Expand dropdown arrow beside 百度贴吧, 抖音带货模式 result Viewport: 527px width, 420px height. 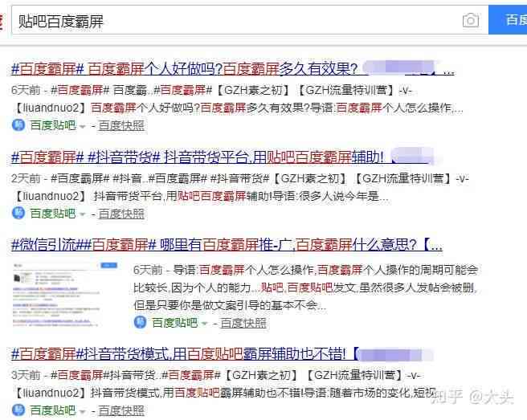click(x=82, y=411)
